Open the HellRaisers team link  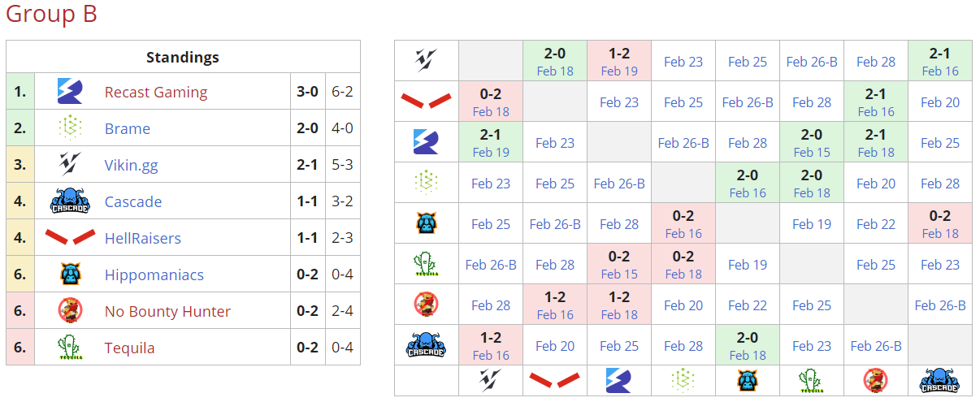pos(143,239)
